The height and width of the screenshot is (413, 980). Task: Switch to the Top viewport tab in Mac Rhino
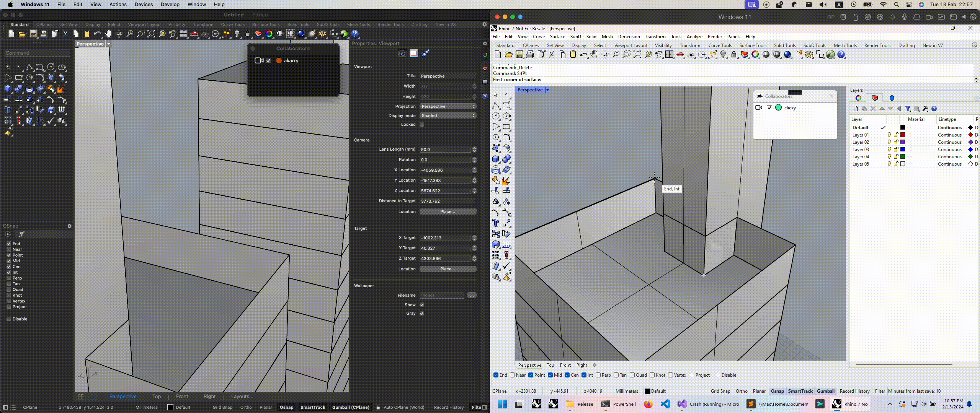tap(157, 397)
